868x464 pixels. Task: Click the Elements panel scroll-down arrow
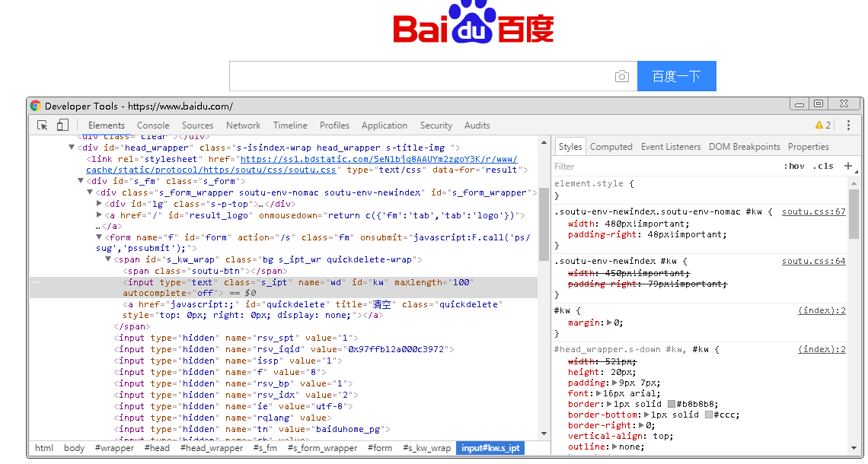click(544, 434)
